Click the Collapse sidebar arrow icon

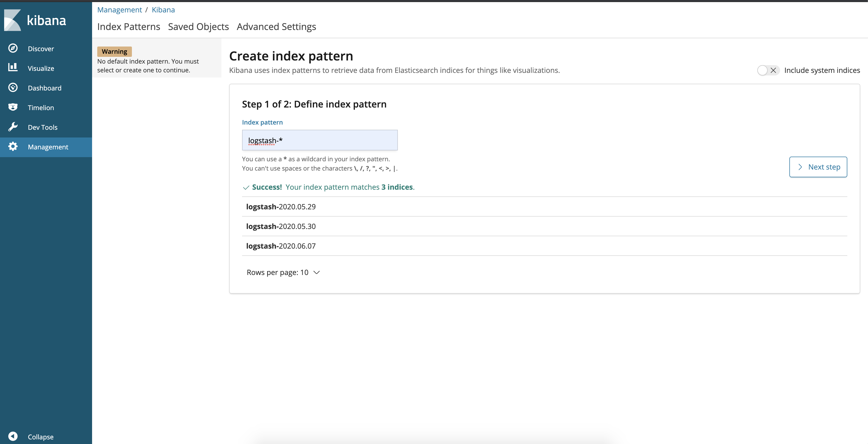13,436
